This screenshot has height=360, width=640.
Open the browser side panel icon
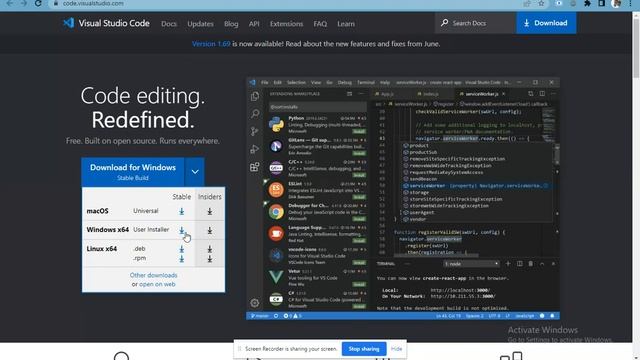coord(602,3)
